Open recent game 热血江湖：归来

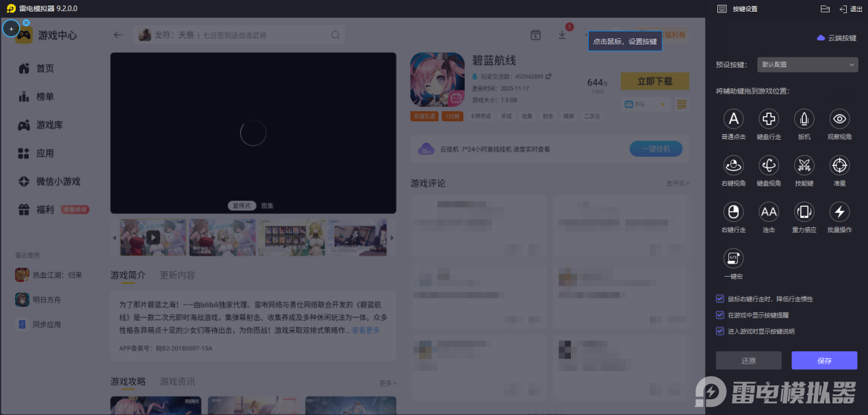click(49, 275)
